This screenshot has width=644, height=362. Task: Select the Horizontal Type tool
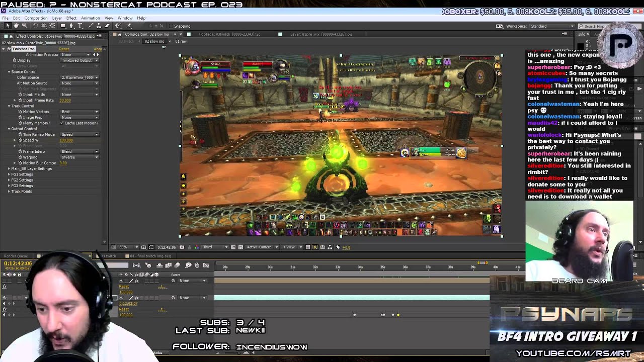pos(80,26)
